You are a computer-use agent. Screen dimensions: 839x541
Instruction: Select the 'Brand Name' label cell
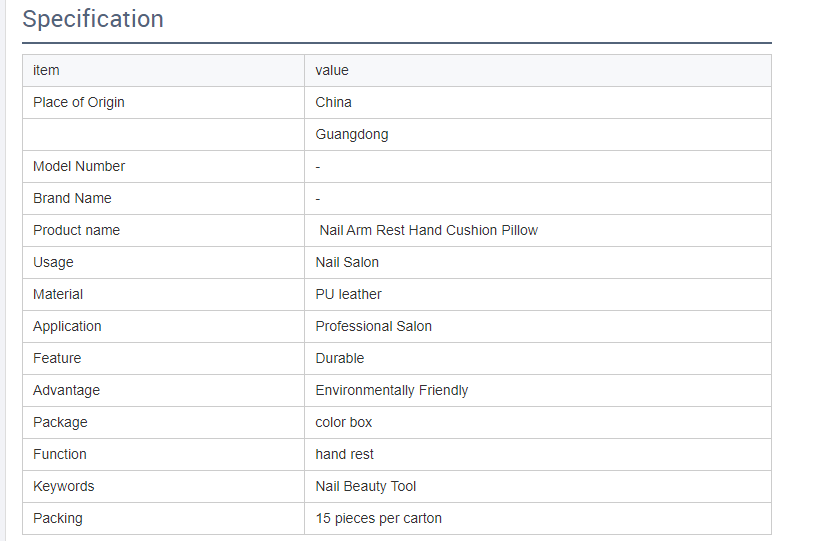pos(163,199)
